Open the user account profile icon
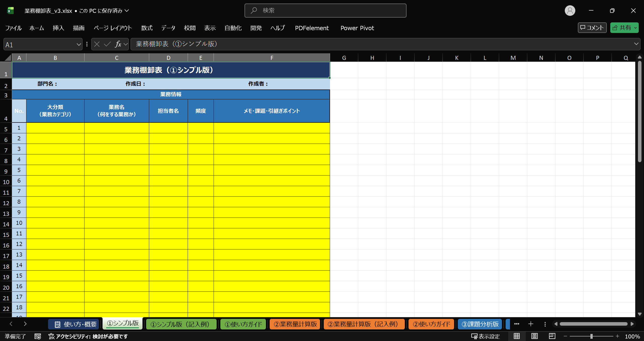The width and height of the screenshot is (644, 341). click(x=570, y=11)
